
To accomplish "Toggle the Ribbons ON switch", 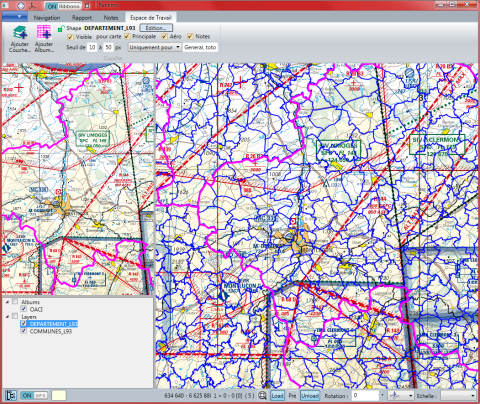I will pos(63,6).
